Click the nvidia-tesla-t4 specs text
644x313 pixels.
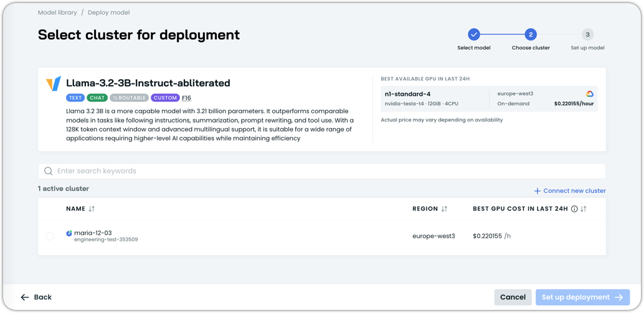click(422, 104)
